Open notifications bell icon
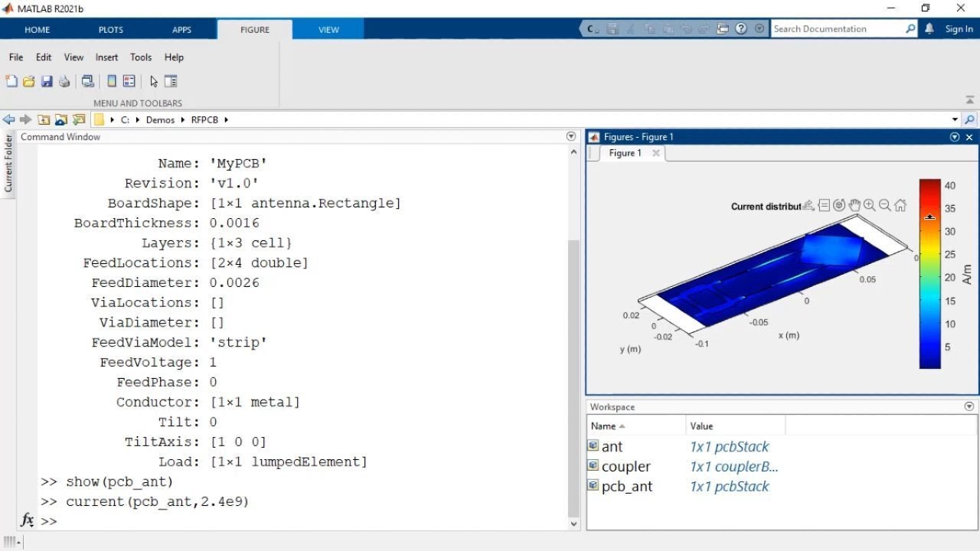This screenshot has width=980, height=551. [929, 28]
